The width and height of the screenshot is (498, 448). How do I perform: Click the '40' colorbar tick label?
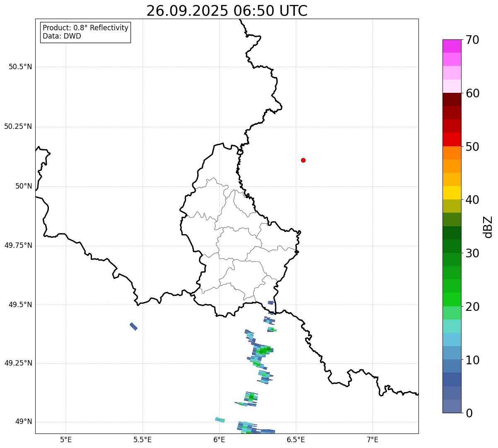472,200
